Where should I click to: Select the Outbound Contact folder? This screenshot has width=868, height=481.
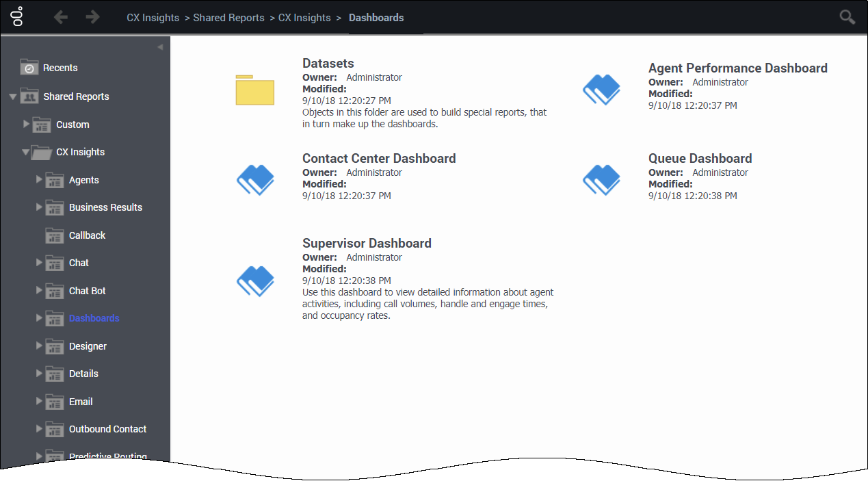click(107, 429)
